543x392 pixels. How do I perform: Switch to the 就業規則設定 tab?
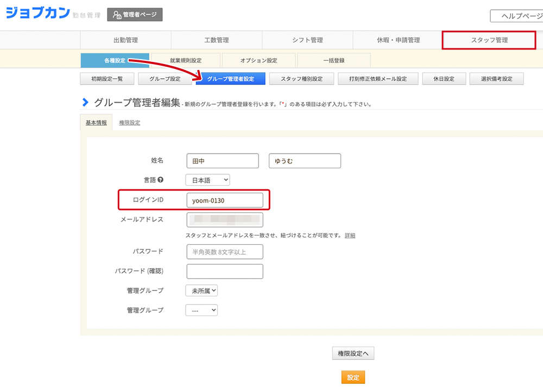(x=186, y=60)
